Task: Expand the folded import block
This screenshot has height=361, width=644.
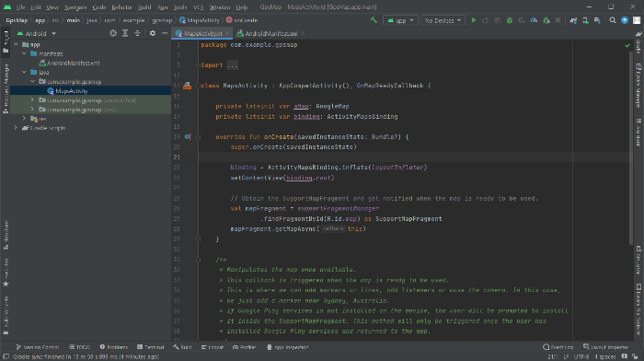Action: (233, 65)
